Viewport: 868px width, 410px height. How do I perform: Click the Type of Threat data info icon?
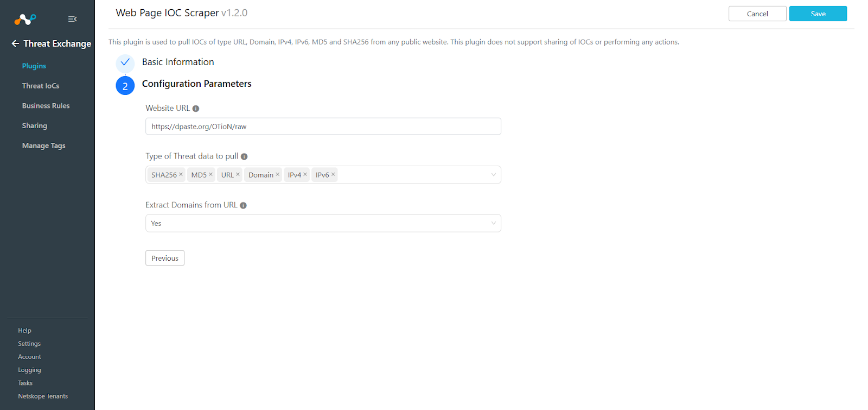coord(244,156)
